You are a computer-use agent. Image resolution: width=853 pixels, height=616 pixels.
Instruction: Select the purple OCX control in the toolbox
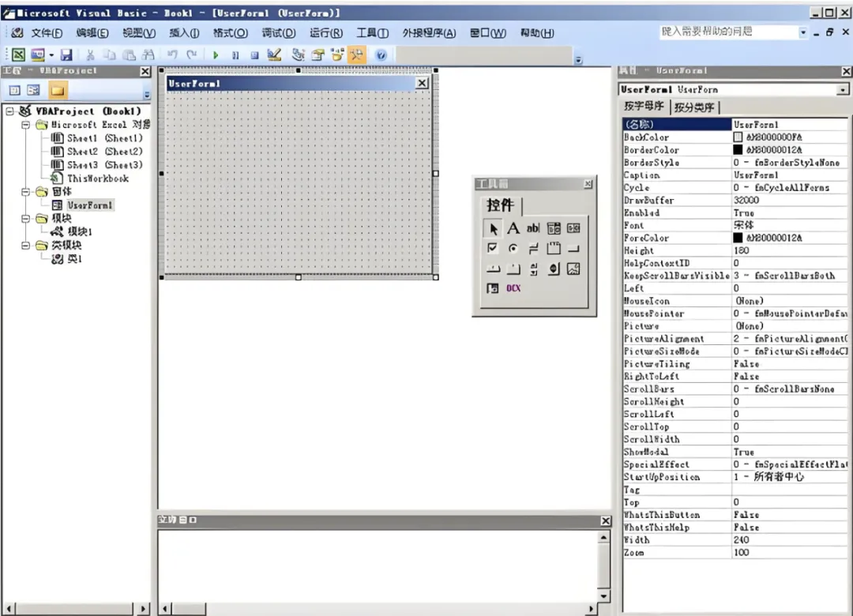[513, 288]
